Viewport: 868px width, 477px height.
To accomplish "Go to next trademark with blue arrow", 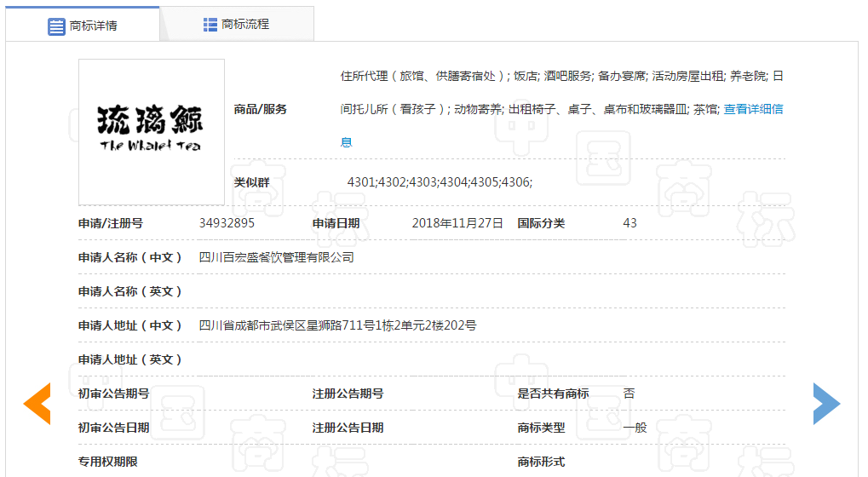I will pyautogui.click(x=825, y=404).
